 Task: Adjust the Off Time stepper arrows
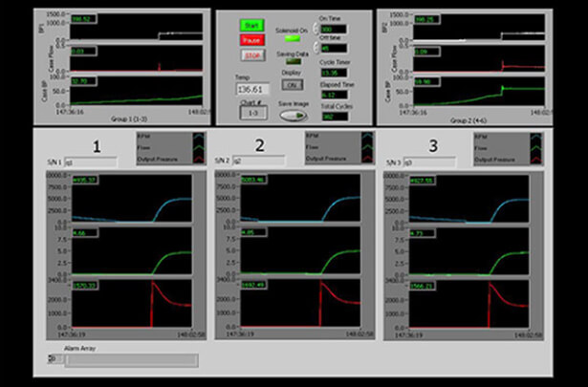pyautogui.click(x=316, y=48)
